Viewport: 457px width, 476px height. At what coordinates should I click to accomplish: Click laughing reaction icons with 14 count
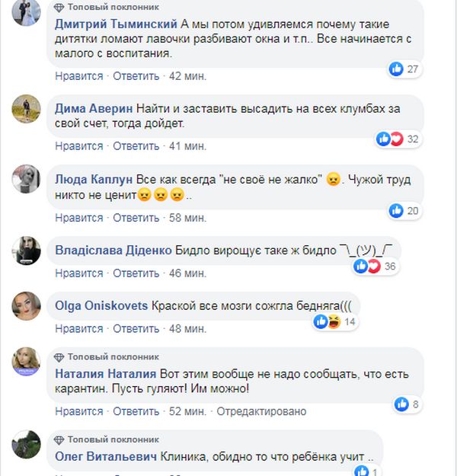[328, 322]
